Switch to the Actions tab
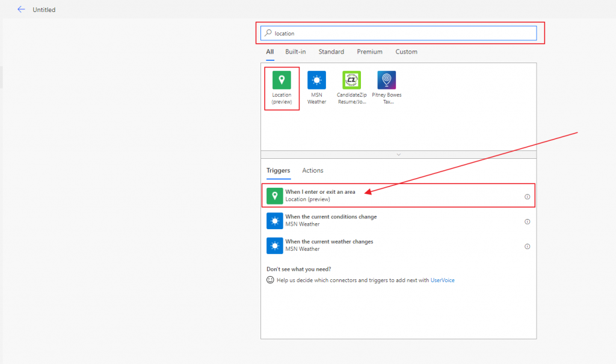The width and height of the screenshot is (616, 364). (312, 171)
